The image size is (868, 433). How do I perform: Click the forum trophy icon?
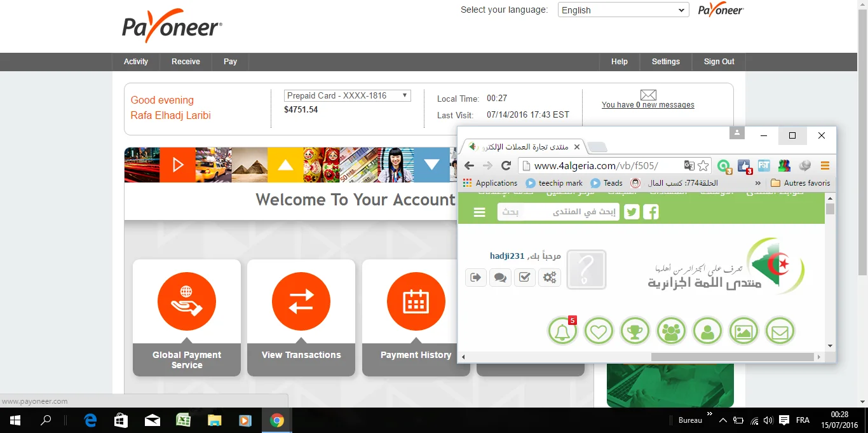(x=635, y=331)
